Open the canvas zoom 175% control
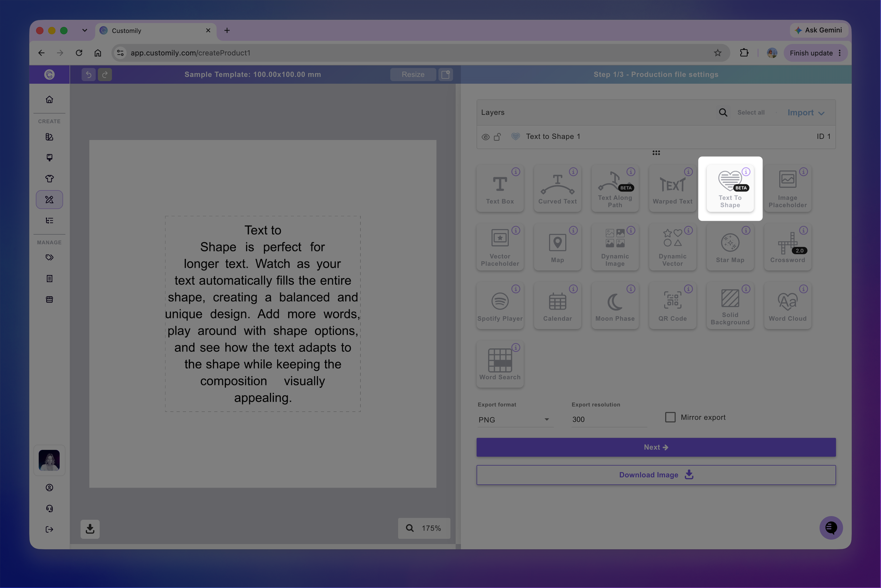The height and width of the screenshot is (588, 881). 424,528
